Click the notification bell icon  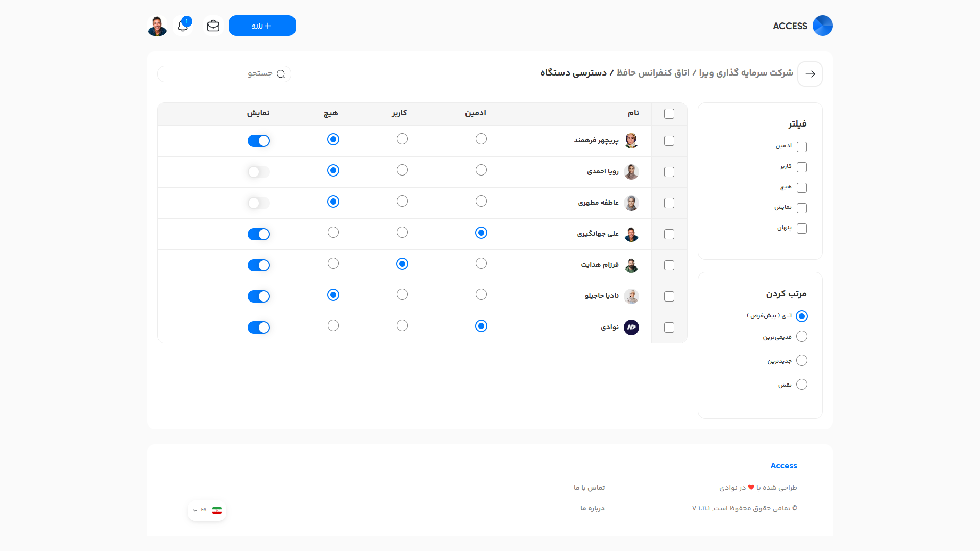tap(183, 26)
